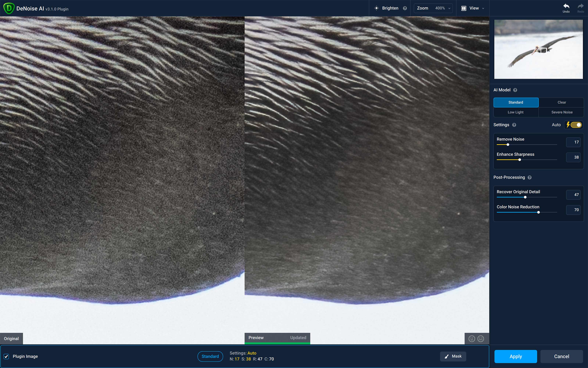The image size is (588, 368).
Task: Select the Severe Noise AI model
Action: 562,112
